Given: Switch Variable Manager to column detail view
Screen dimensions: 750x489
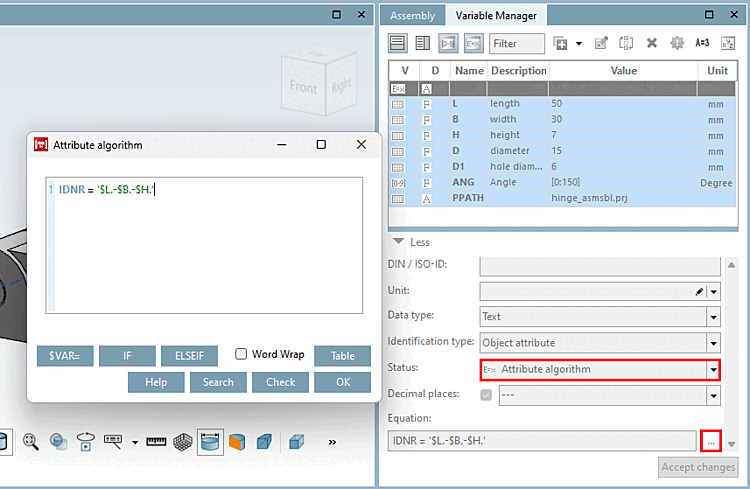Looking at the screenshot, I should [x=423, y=43].
